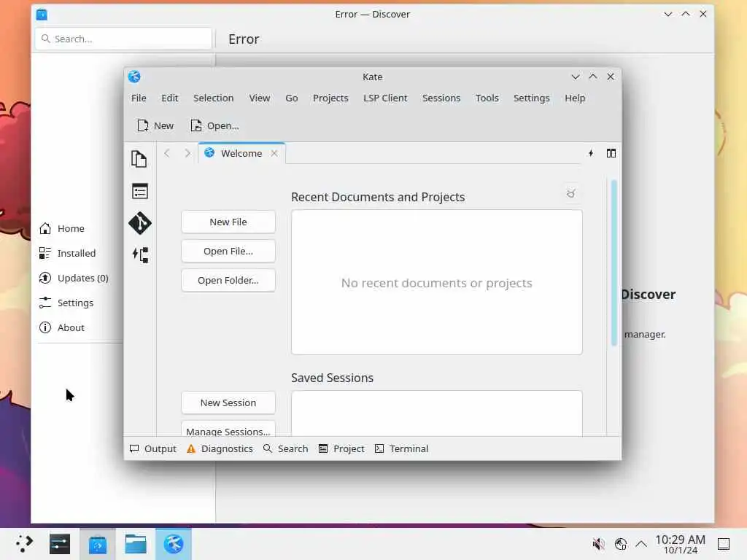Viewport: 747px width, 560px height.
Task: Click the network tray icon
Action: coord(620,544)
